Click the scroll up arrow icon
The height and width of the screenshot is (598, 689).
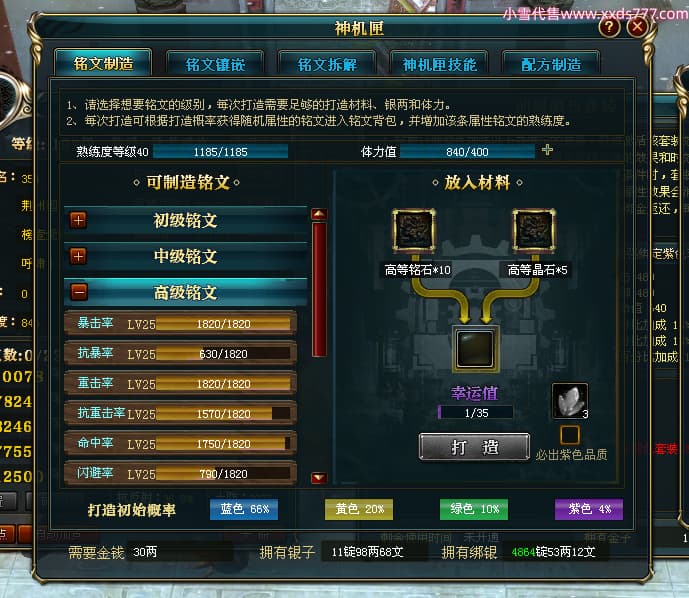coord(319,214)
